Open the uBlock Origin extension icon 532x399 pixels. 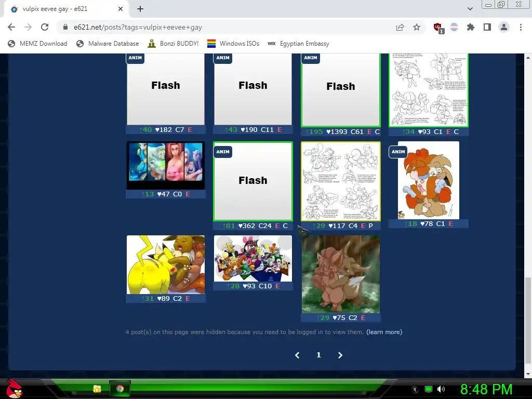(x=438, y=28)
